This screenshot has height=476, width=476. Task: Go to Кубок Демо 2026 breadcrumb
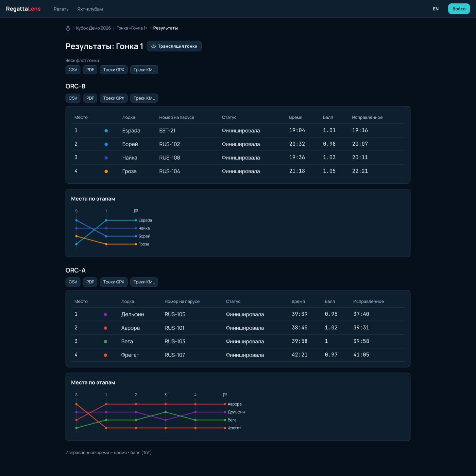tap(93, 28)
